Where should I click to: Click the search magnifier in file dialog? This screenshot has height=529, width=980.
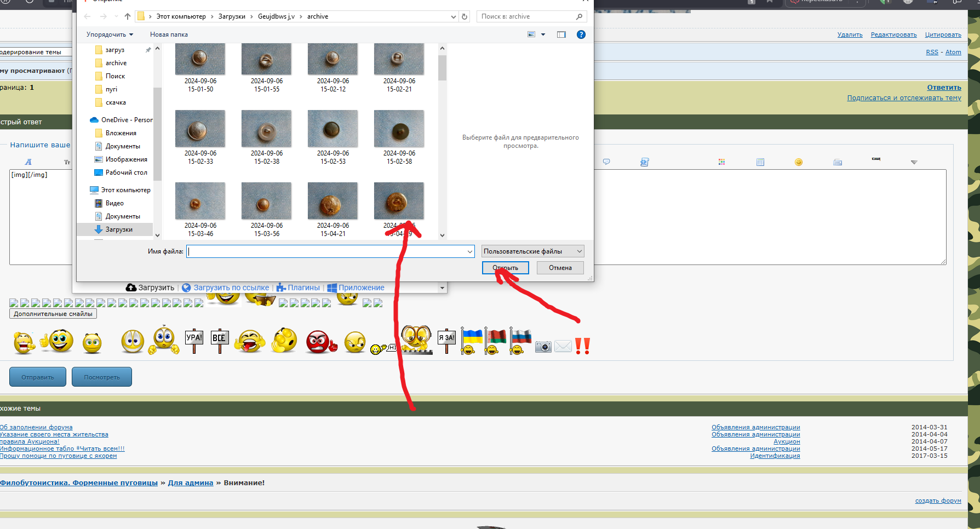click(579, 16)
